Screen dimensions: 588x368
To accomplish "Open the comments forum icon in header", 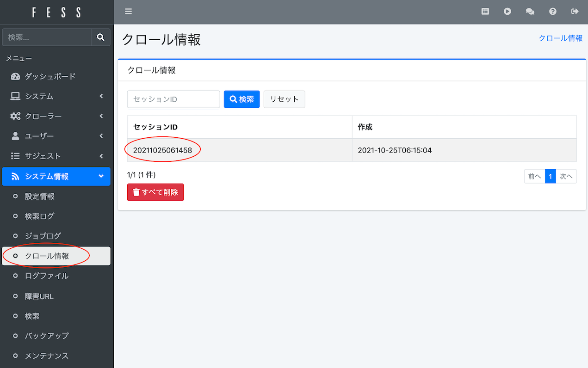I will point(530,12).
